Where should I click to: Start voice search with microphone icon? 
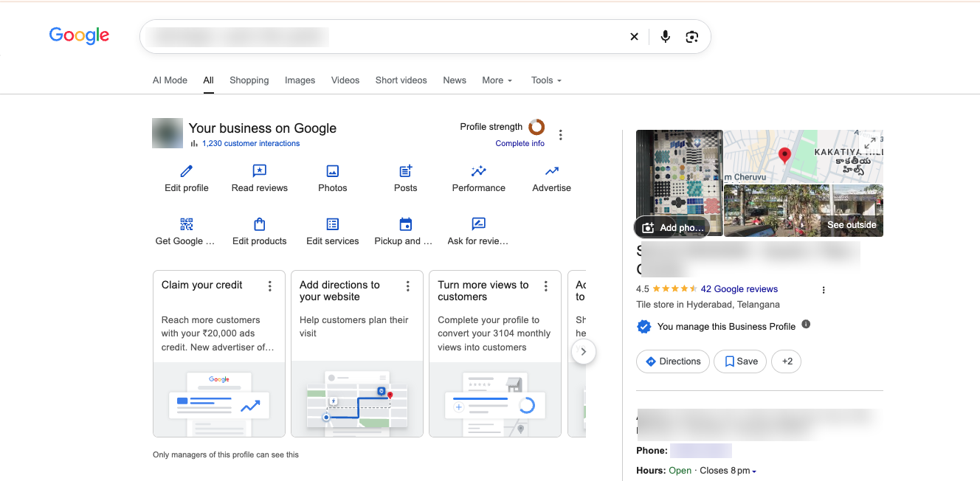coord(666,37)
